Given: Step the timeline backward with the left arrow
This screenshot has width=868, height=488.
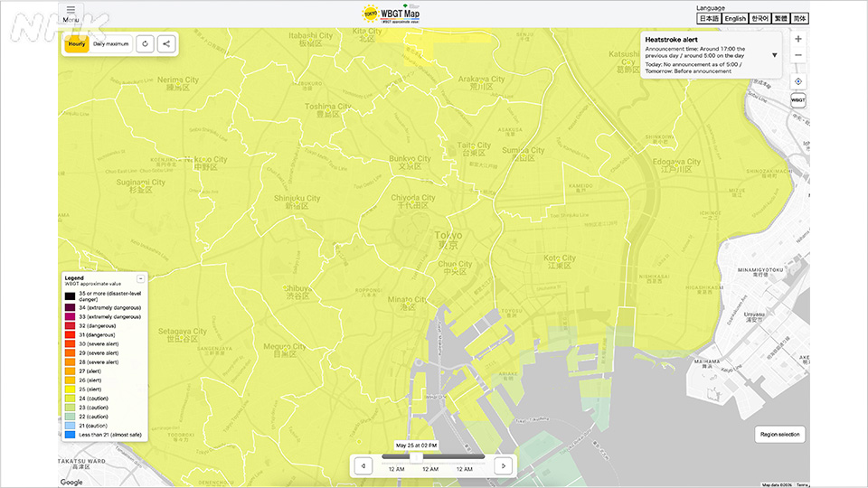Looking at the screenshot, I should 363,466.
